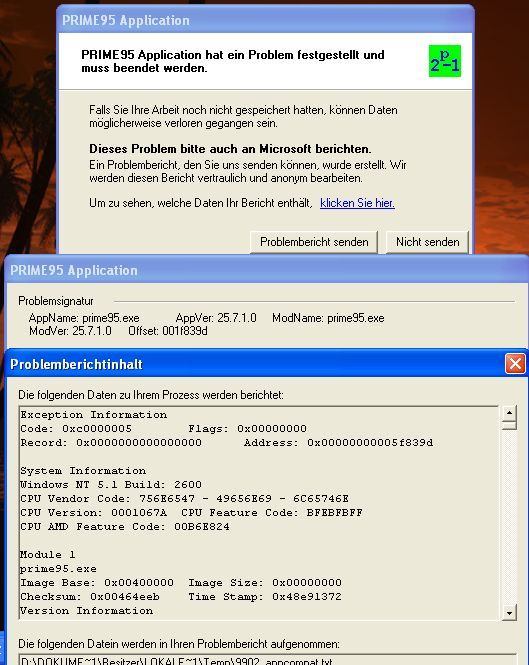Click the scrollbar thumb in report data box
The image size is (529, 665).
pyautogui.click(x=509, y=425)
